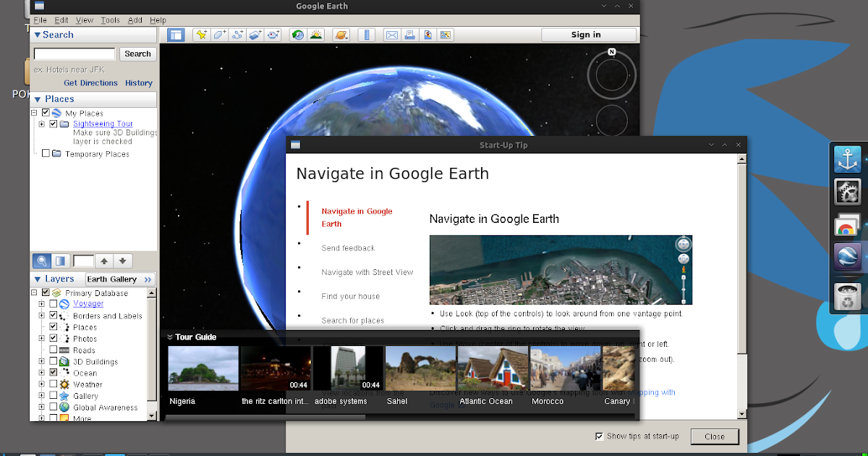Disable the Borders and Labels layer
The width and height of the screenshot is (868, 456).
pyautogui.click(x=54, y=316)
